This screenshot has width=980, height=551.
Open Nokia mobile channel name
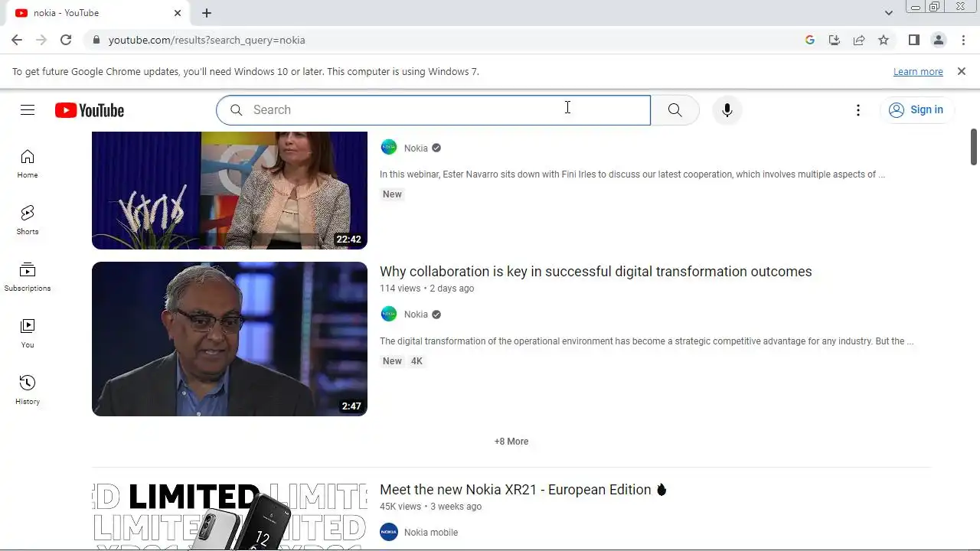point(431,533)
